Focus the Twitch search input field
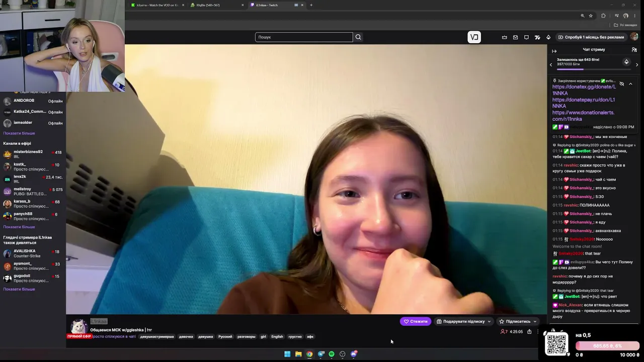 [x=304, y=37]
